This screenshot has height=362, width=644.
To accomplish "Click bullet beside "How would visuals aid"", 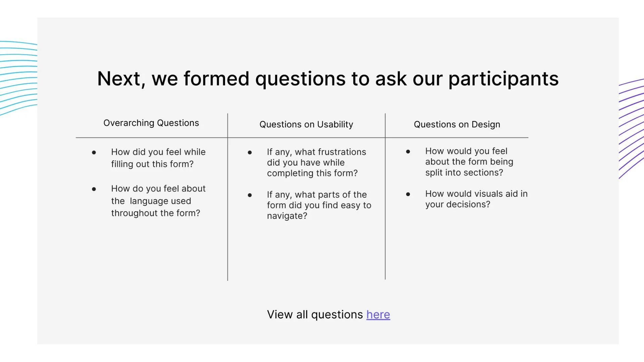I will [x=408, y=194].
